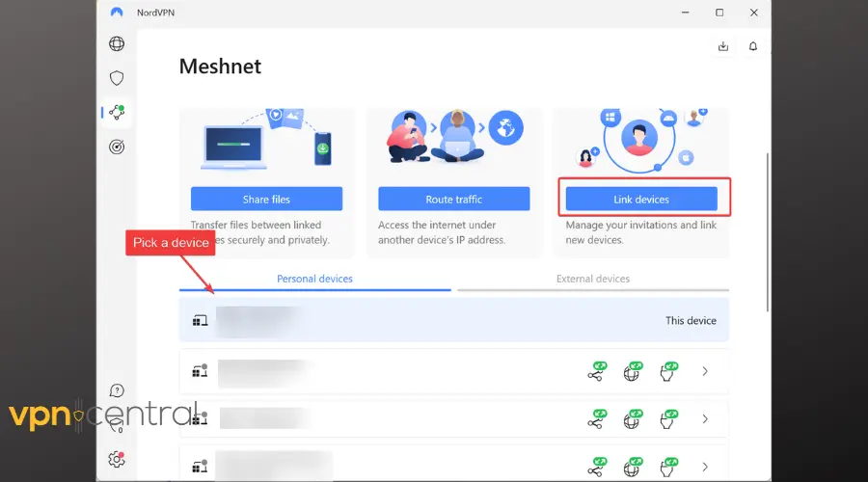Toggle file sharing permission on first linked device
The height and width of the screenshot is (482, 868).
click(597, 371)
